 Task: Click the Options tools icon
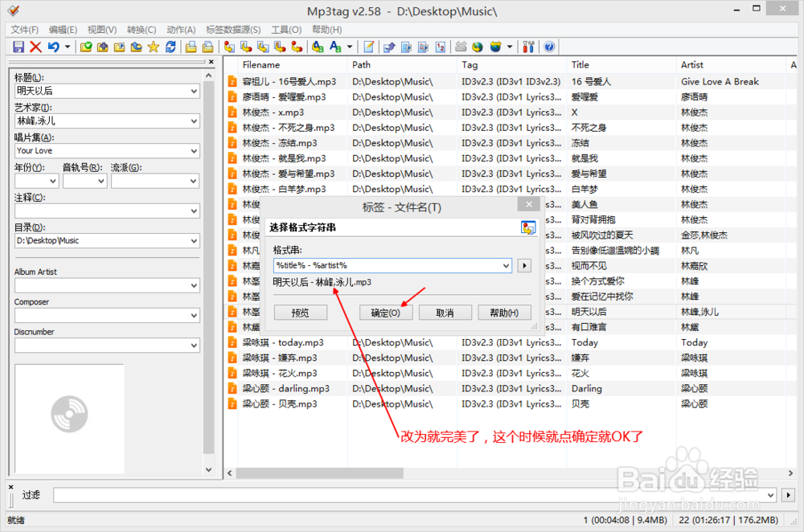point(529,47)
